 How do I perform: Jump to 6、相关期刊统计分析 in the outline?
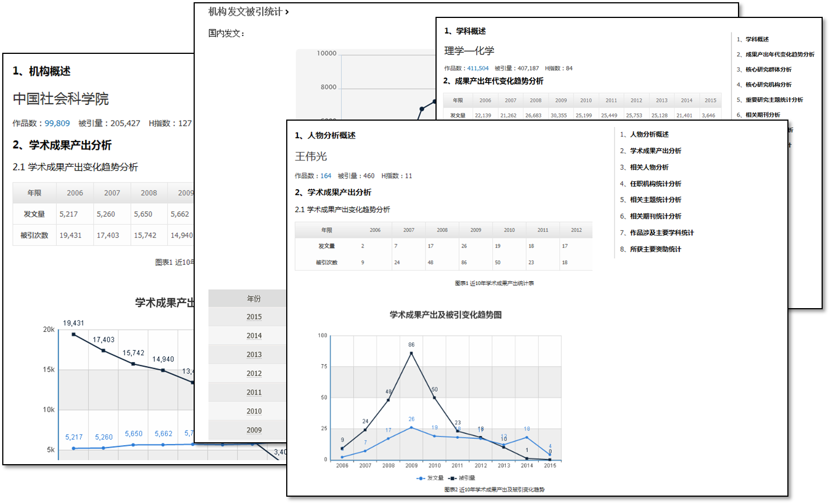click(x=650, y=216)
